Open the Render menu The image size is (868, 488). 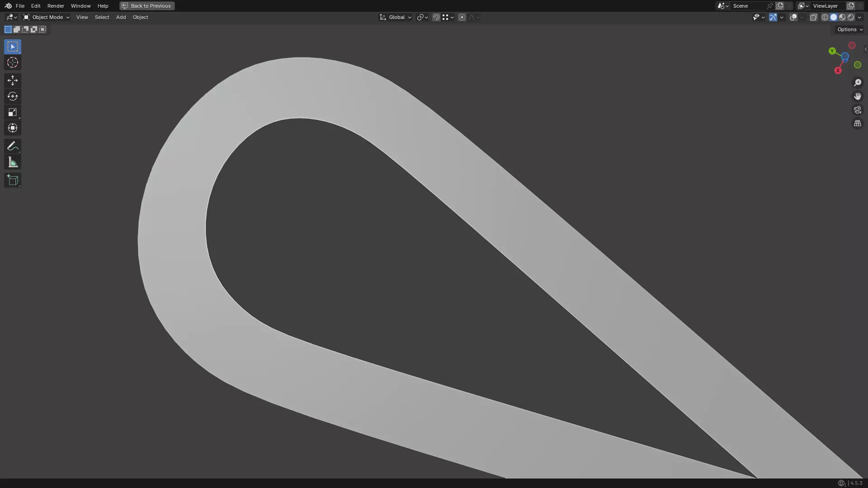coord(56,6)
